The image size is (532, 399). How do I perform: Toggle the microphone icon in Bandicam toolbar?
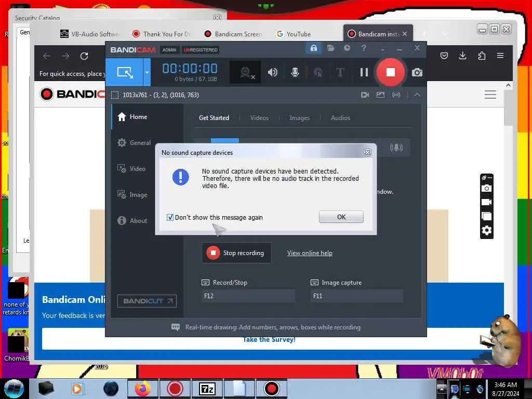295,72
